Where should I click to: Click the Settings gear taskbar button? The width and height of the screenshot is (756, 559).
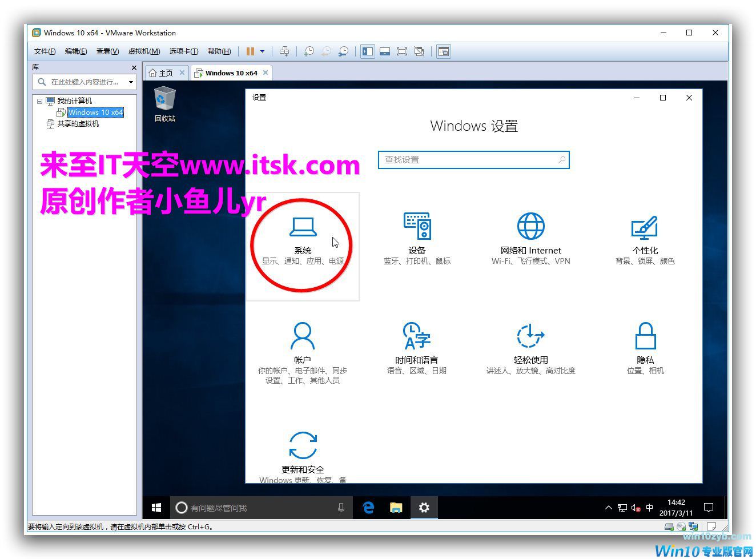click(424, 508)
